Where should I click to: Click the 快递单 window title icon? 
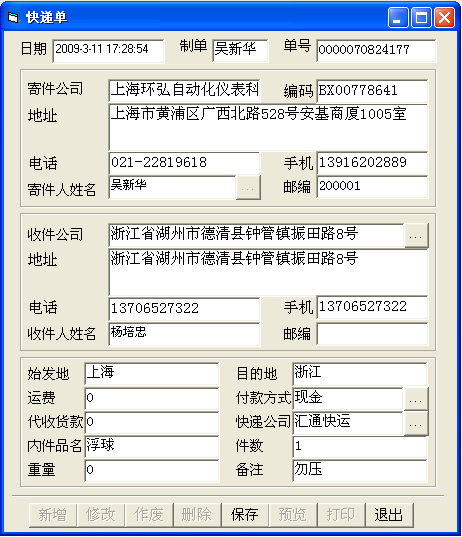pyautogui.click(x=13, y=17)
